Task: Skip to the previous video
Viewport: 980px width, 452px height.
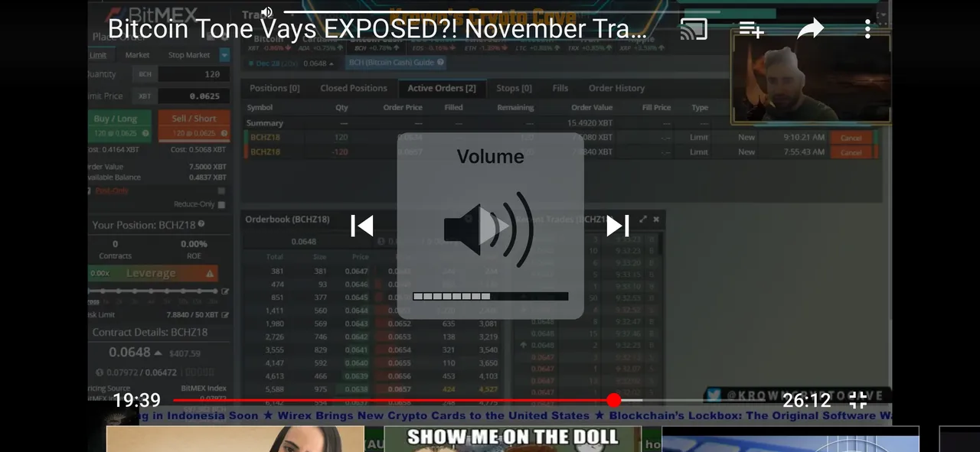Action: click(x=362, y=226)
